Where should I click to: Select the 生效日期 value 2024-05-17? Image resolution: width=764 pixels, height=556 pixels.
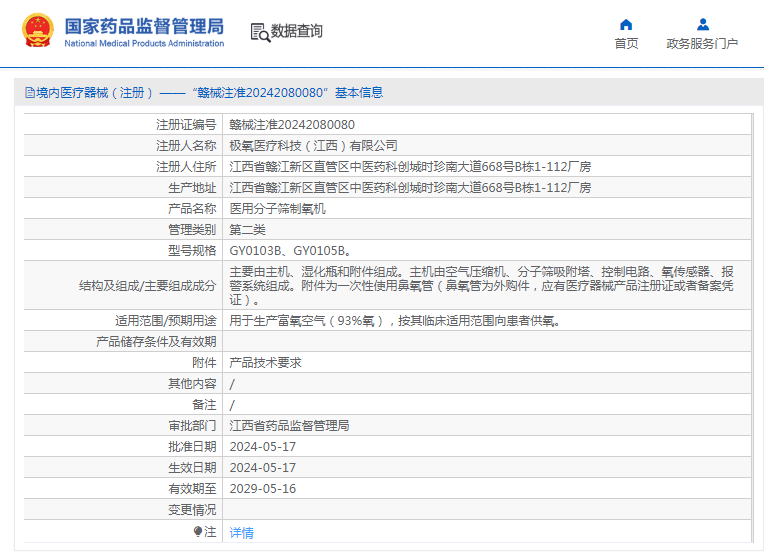[x=263, y=468]
